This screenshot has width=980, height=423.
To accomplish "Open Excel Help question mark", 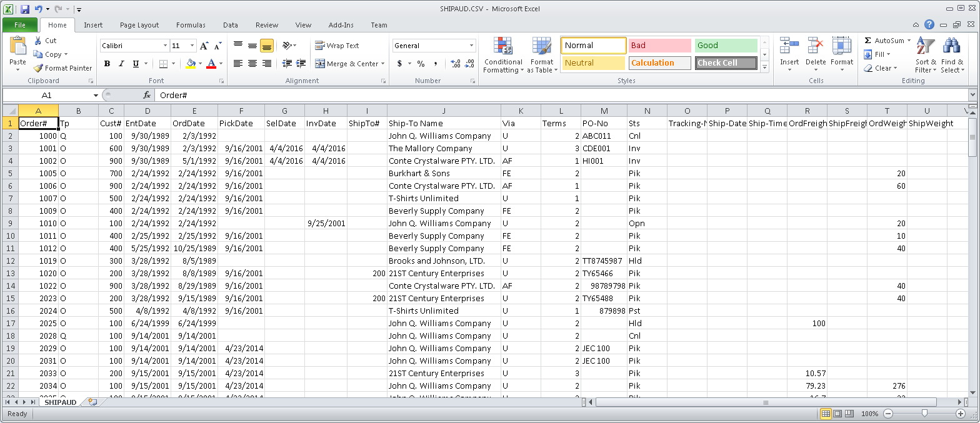I will tap(929, 25).
